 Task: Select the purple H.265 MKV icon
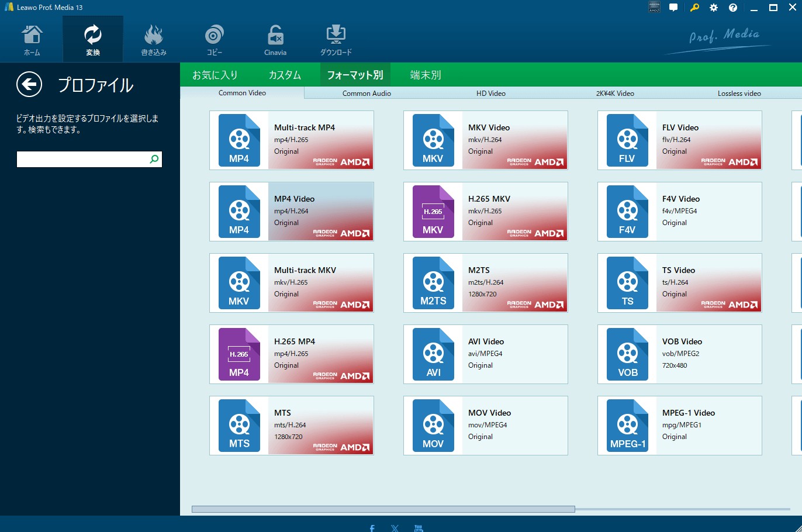tap(433, 212)
